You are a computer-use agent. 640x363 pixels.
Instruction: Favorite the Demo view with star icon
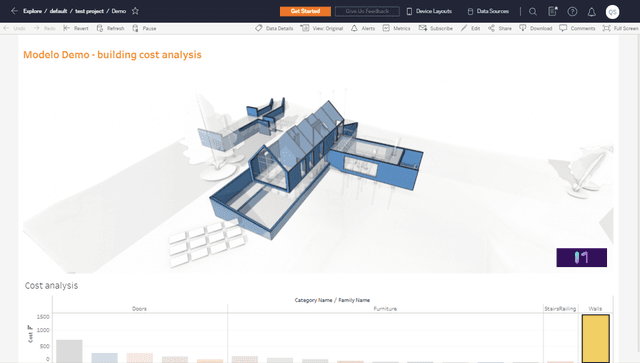[x=136, y=11]
